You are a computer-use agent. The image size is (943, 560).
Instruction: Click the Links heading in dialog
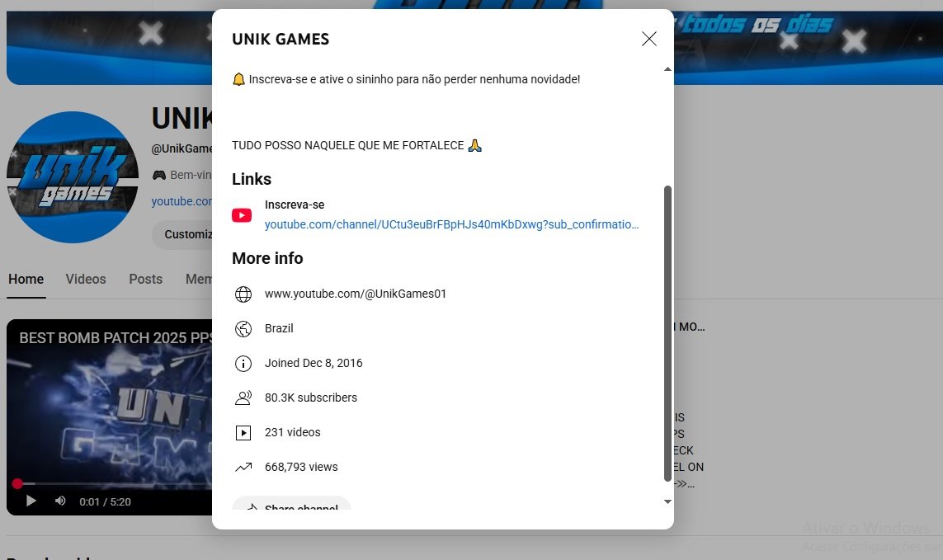[x=252, y=179]
